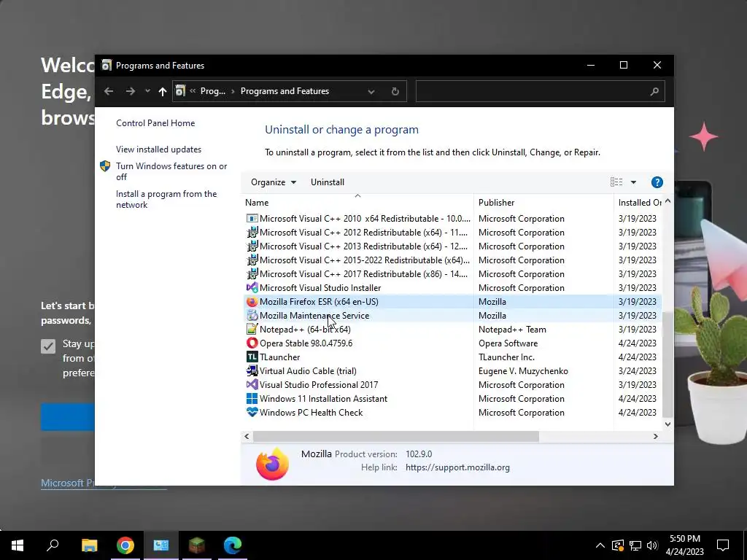Click the Windows 11 Installation Assistant icon

coord(252,399)
